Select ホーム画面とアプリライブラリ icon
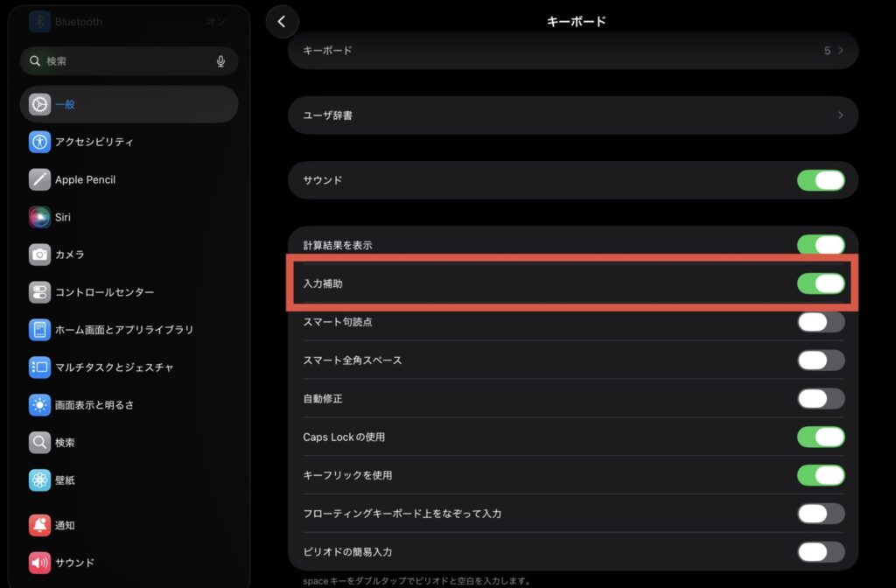This screenshot has height=588, width=896. (39, 330)
